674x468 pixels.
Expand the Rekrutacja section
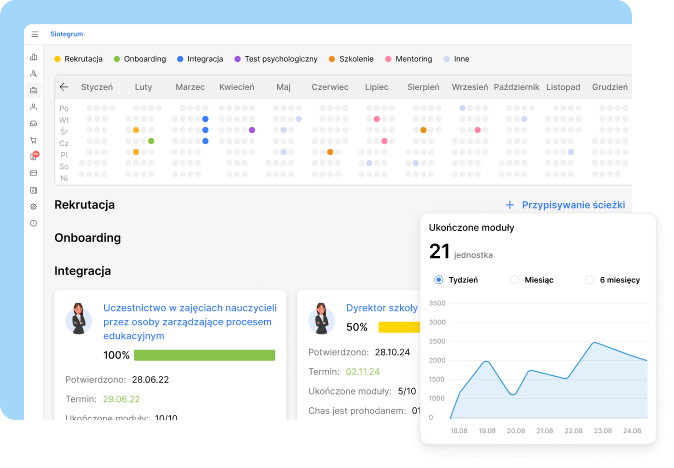[84, 205]
